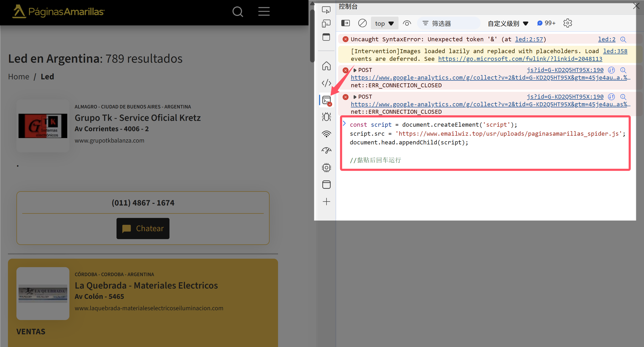Search first POST error magnifier icon
Image resolution: width=644 pixels, height=347 pixels.
623,70
